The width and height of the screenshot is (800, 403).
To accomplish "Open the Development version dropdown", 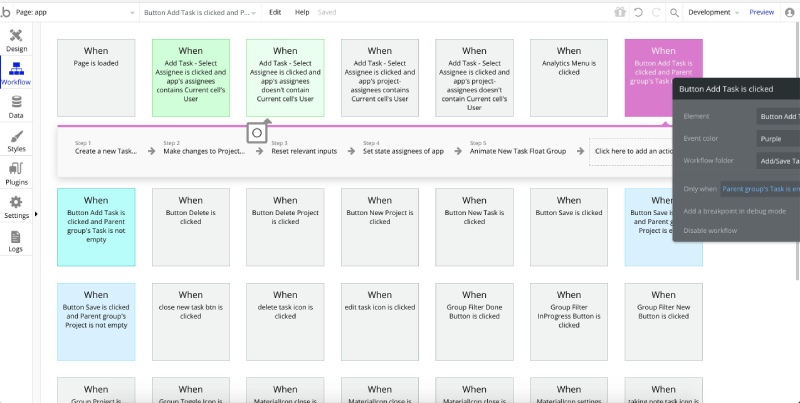I will tap(714, 12).
